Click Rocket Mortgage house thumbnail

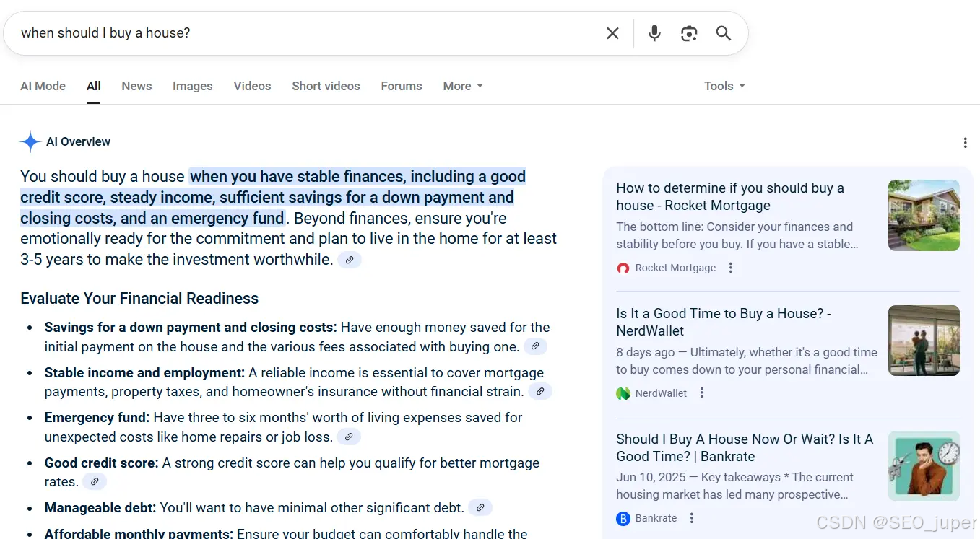point(924,215)
